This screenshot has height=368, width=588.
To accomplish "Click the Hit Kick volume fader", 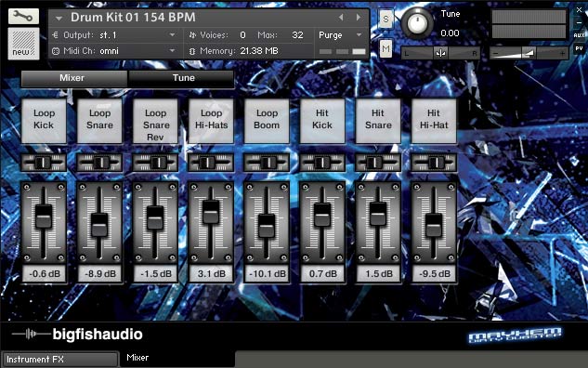I will [322, 215].
